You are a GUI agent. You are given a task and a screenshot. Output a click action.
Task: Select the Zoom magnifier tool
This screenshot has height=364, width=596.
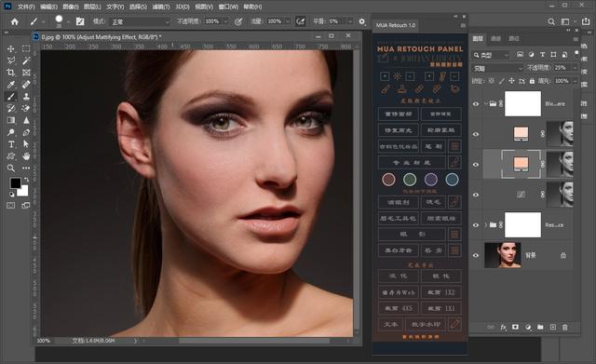11,168
